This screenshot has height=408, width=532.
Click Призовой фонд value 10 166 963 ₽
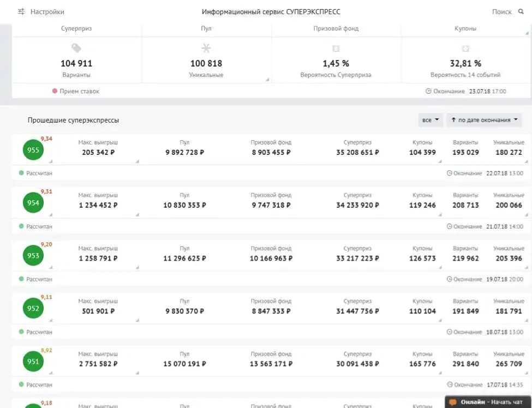pyautogui.click(x=271, y=259)
